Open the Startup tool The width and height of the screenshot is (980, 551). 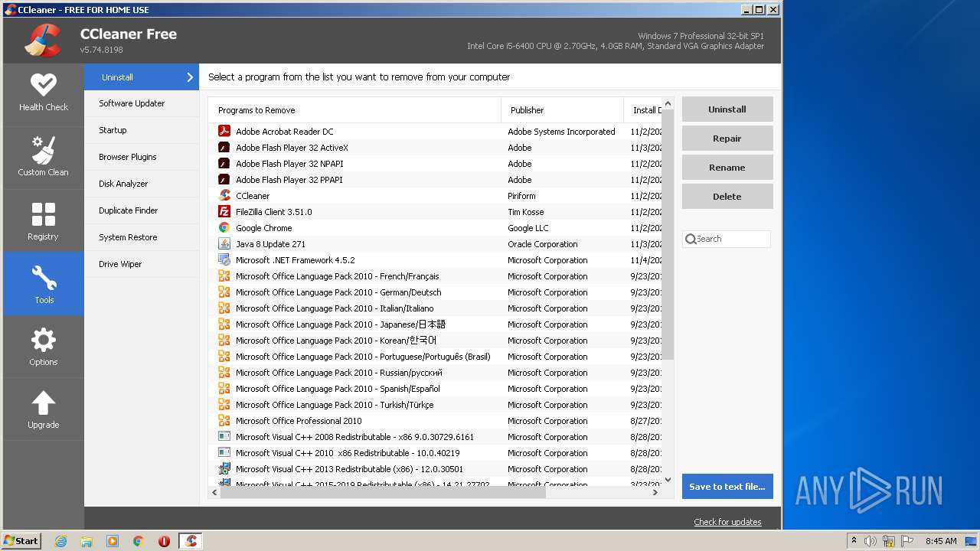[142, 130]
